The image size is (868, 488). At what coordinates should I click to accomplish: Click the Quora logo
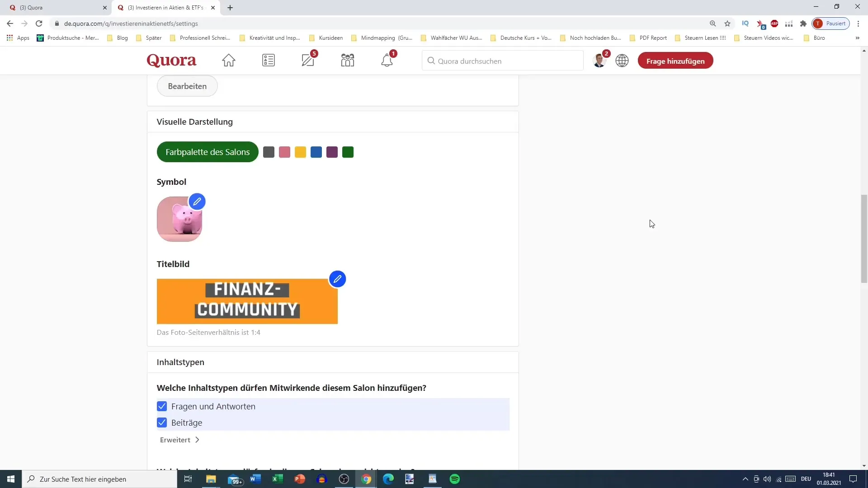tap(171, 61)
